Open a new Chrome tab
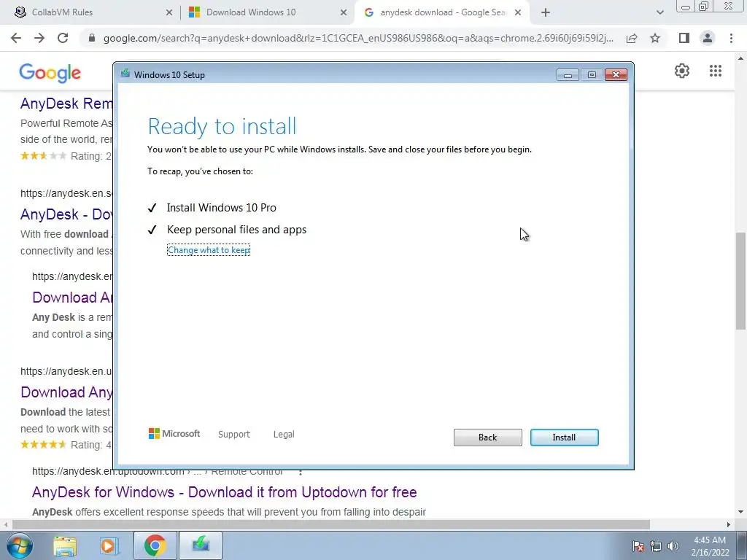This screenshot has height=560, width=747. pos(546,13)
